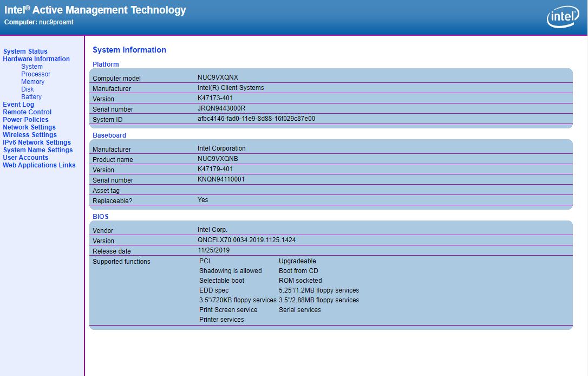
Task: Open the Disk hardware page
Action: pyautogui.click(x=28, y=89)
